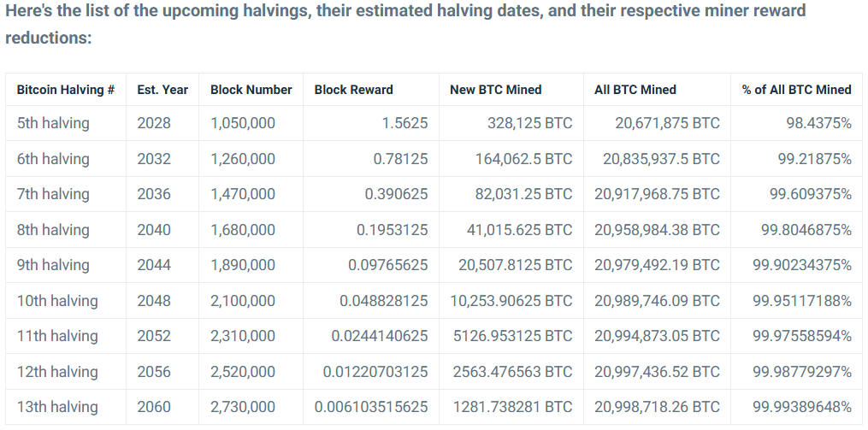Select block number 1,680,000 cell
The height and width of the screenshot is (430, 868).
pyautogui.click(x=243, y=230)
